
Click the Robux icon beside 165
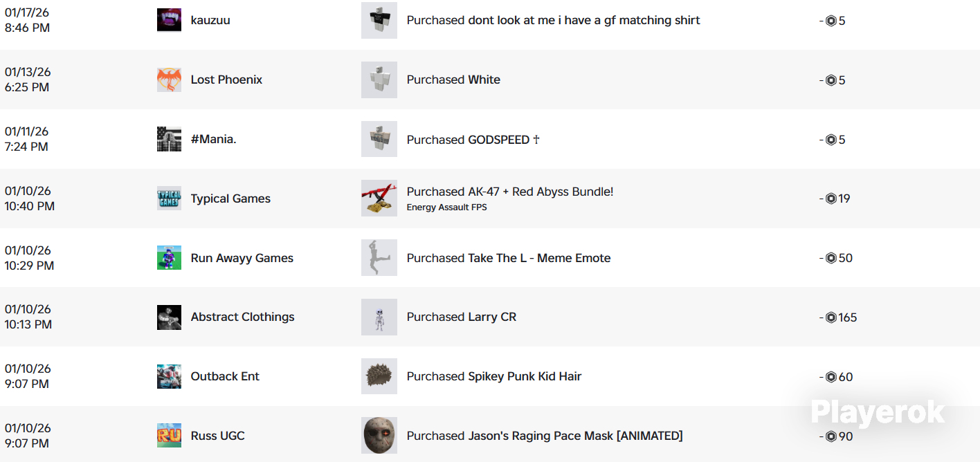pyautogui.click(x=831, y=317)
